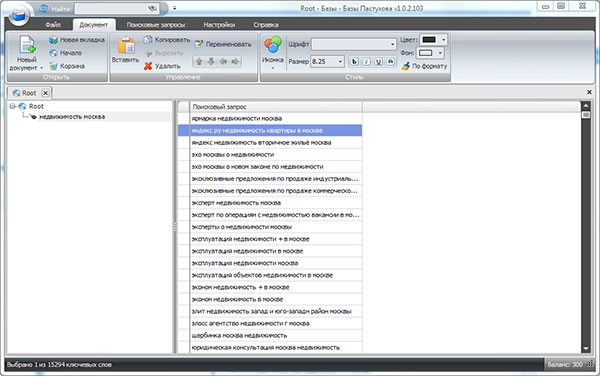This screenshot has height=376, width=600.
Task: Click the scrollbar down arrow of list
Action: click(585, 348)
